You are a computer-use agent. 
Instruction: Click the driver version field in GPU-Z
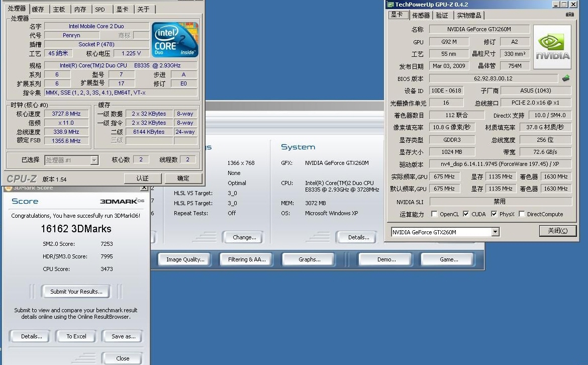[x=500, y=164]
